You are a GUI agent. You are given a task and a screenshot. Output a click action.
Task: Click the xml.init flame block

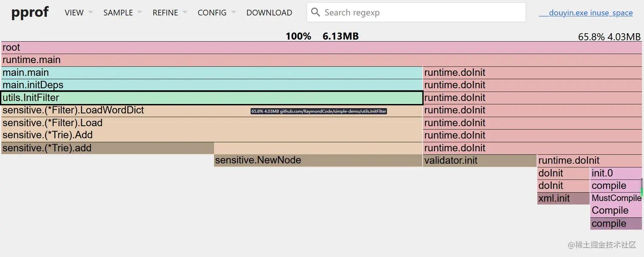click(563, 198)
